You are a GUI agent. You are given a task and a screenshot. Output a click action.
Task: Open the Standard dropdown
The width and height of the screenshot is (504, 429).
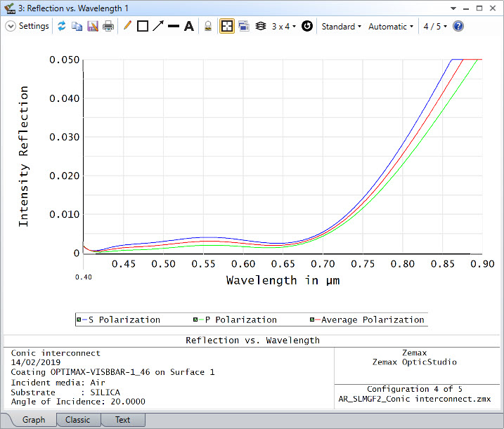point(342,27)
